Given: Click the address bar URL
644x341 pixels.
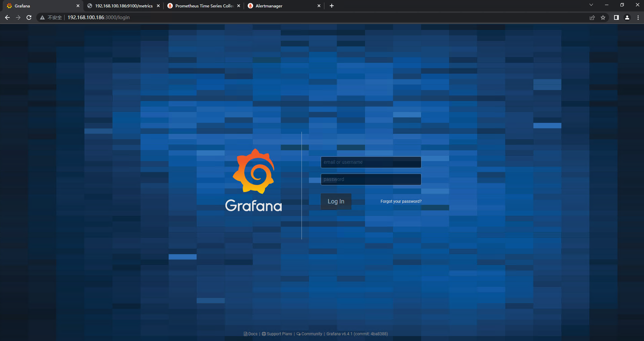Looking at the screenshot, I should point(98,17).
